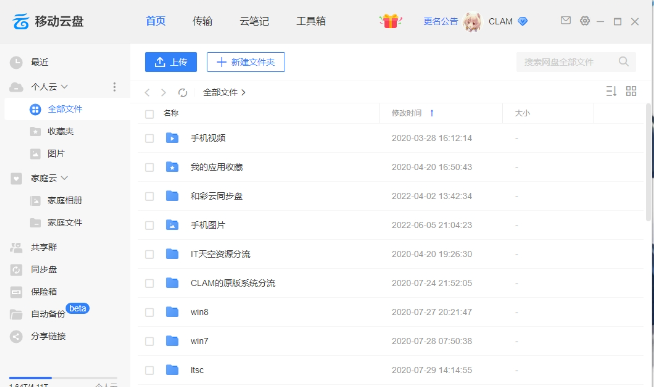
Task: Open the settings gear icon
Action: click(585, 20)
